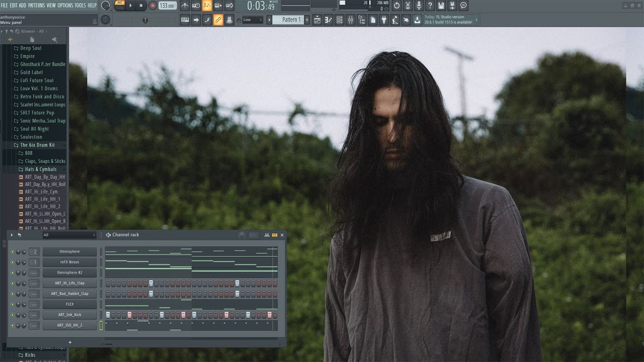This screenshot has height=362, width=644.
Task: Expand the Claps, Snaps & Sticks folder
Action: 42,161
